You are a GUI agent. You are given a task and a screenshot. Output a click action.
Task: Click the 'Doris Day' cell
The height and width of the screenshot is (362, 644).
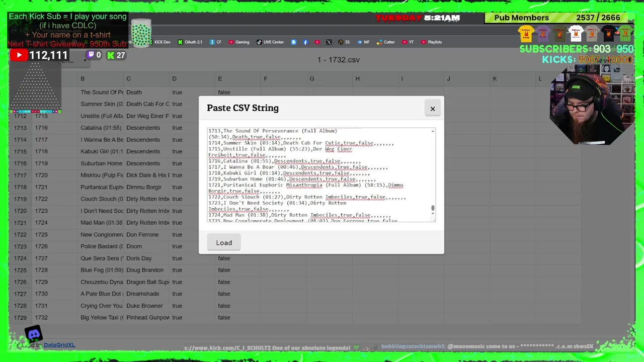click(146, 258)
